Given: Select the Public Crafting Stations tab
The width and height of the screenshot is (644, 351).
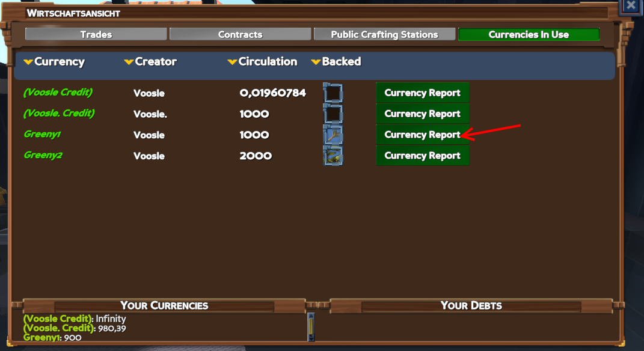Looking at the screenshot, I should [x=384, y=34].
